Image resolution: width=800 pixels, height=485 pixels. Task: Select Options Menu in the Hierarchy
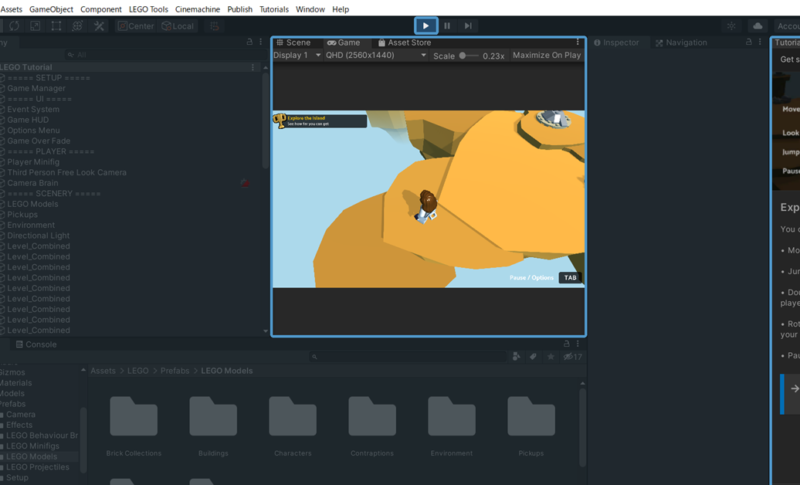click(33, 130)
